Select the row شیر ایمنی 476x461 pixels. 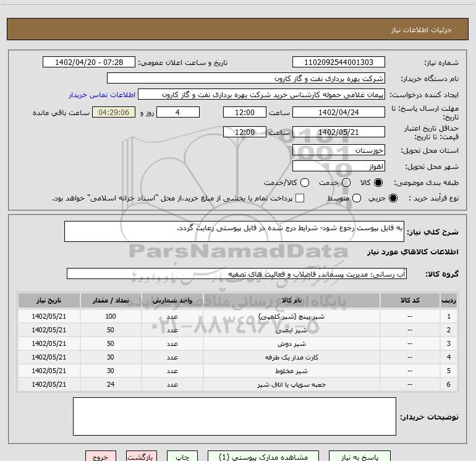pyautogui.click(x=238, y=330)
